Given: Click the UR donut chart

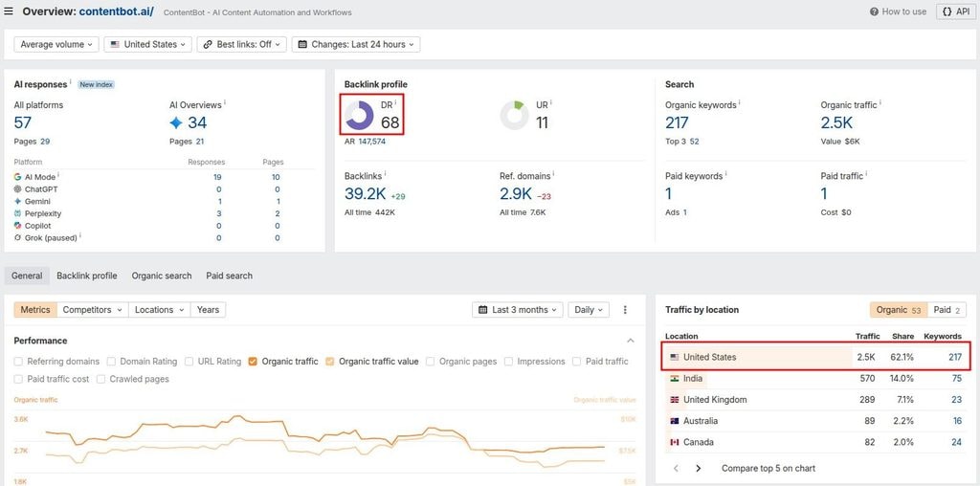Looking at the screenshot, I should 514,116.
